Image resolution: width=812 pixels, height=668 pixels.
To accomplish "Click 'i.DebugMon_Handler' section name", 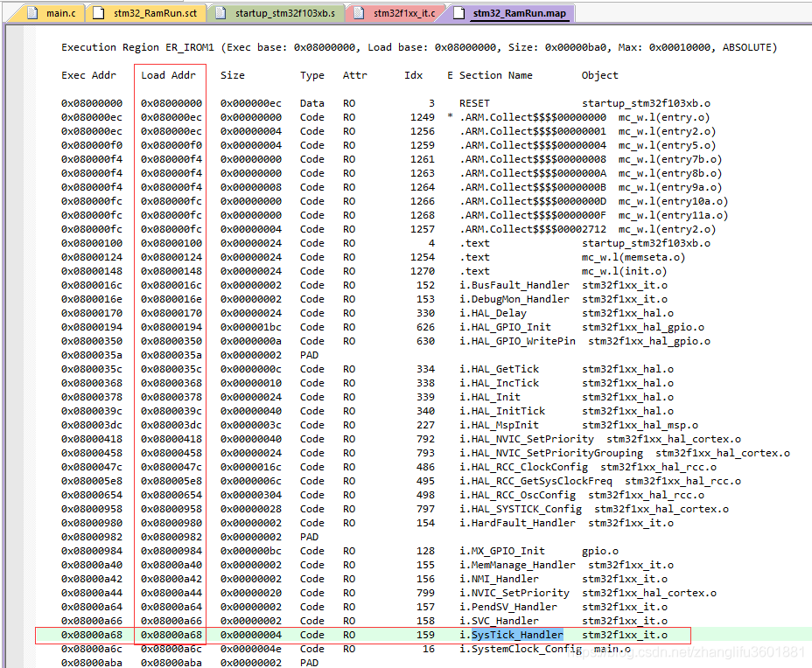I will click(x=514, y=298).
